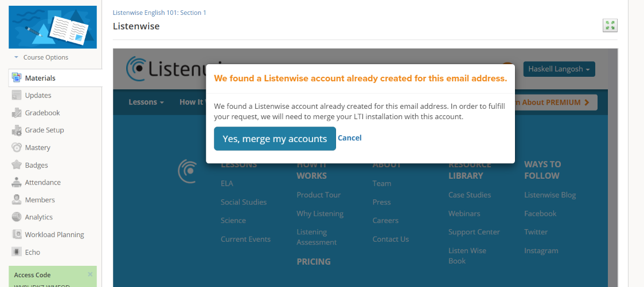This screenshot has width=644, height=287.
Task: Open the Gradebook sidebar icon
Action: pyautogui.click(x=17, y=113)
